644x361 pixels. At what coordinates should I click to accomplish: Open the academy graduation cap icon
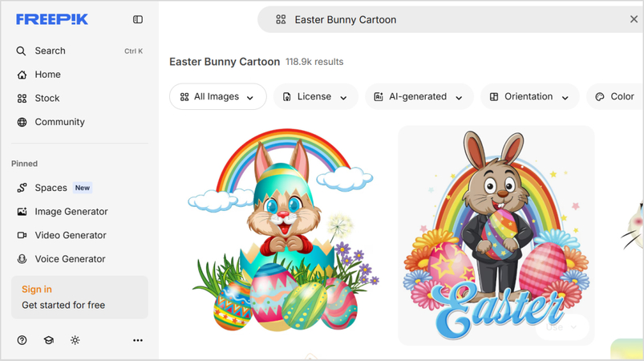[49, 340]
